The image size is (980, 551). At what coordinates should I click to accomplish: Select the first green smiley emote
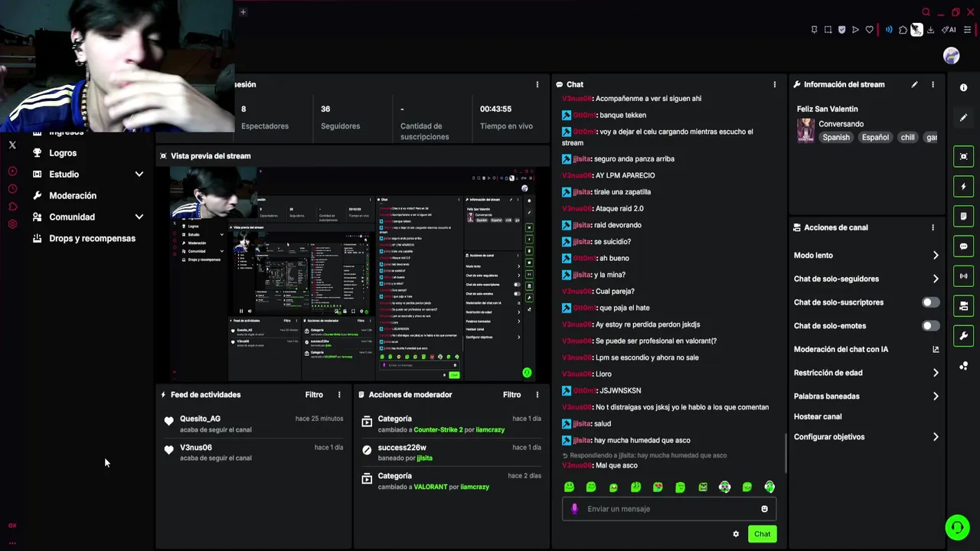click(569, 487)
